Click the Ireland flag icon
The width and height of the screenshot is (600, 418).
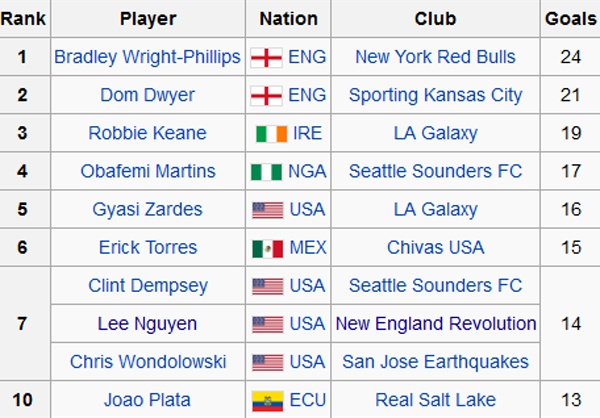267,133
